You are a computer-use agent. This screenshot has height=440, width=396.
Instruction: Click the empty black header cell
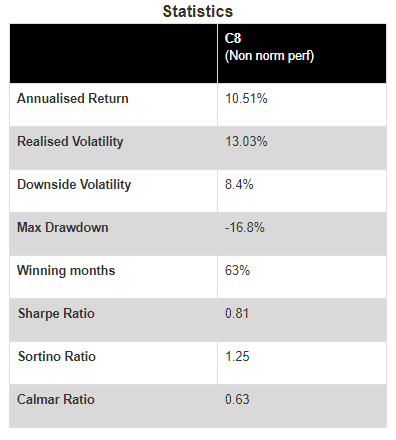click(x=113, y=53)
